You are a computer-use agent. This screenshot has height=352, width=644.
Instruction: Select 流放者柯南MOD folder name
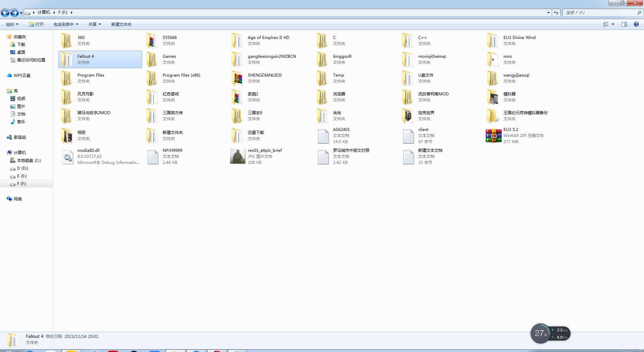click(x=433, y=94)
